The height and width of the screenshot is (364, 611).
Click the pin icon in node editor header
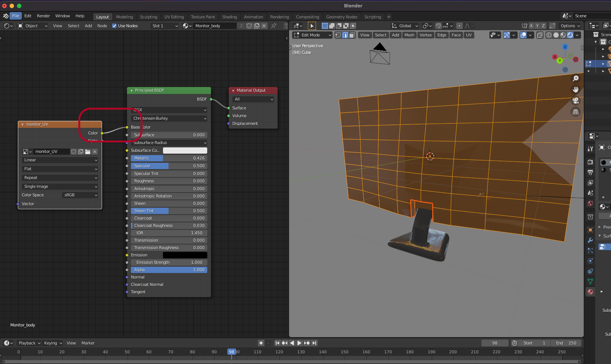coord(274,26)
